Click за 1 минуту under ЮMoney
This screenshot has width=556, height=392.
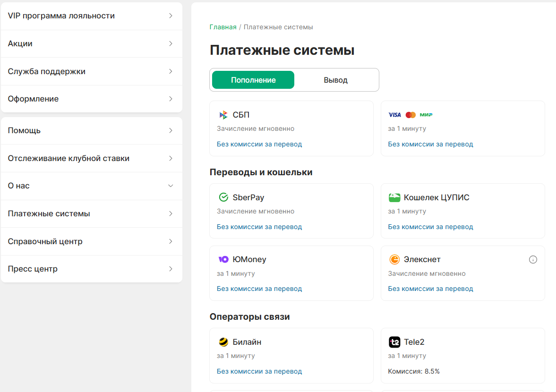click(x=236, y=273)
